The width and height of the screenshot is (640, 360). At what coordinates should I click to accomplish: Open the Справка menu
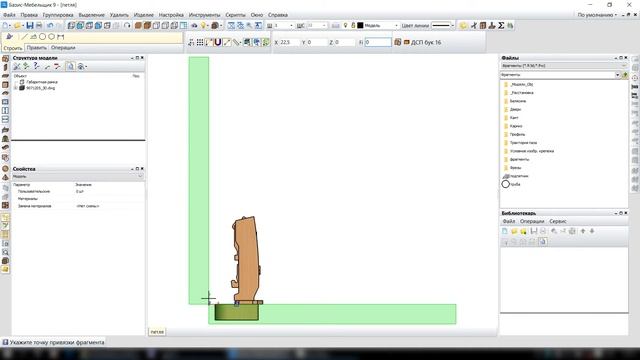[278, 15]
